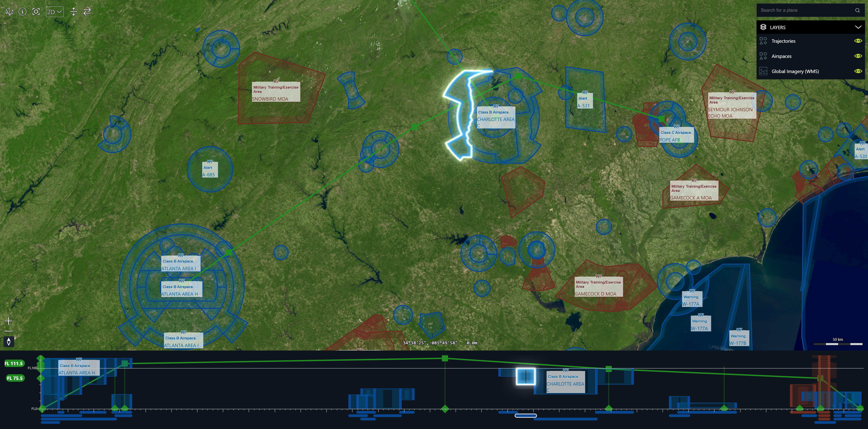The image size is (868, 429).
Task: Click the vertical fit arrows icon in the toolbar
Action: pyautogui.click(x=74, y=12)
